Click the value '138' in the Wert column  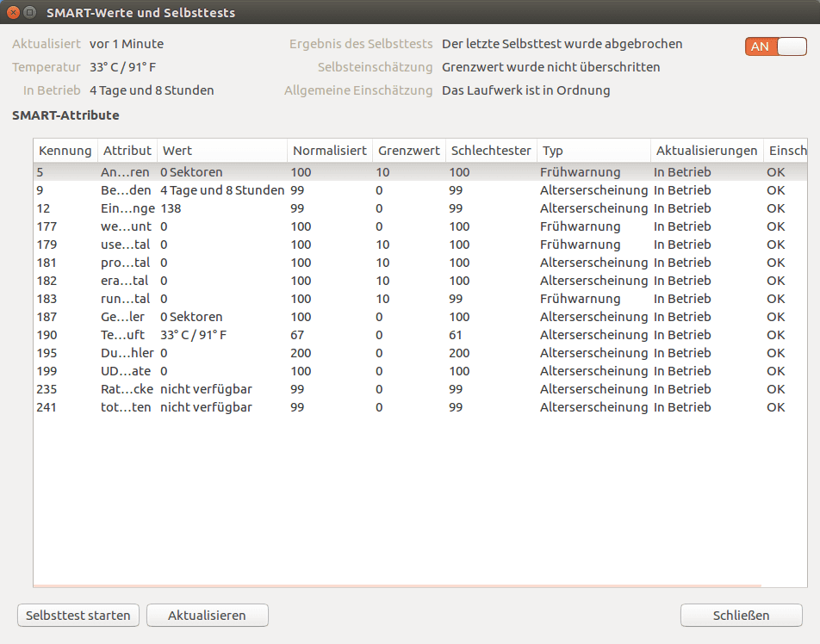coord(171,208)
